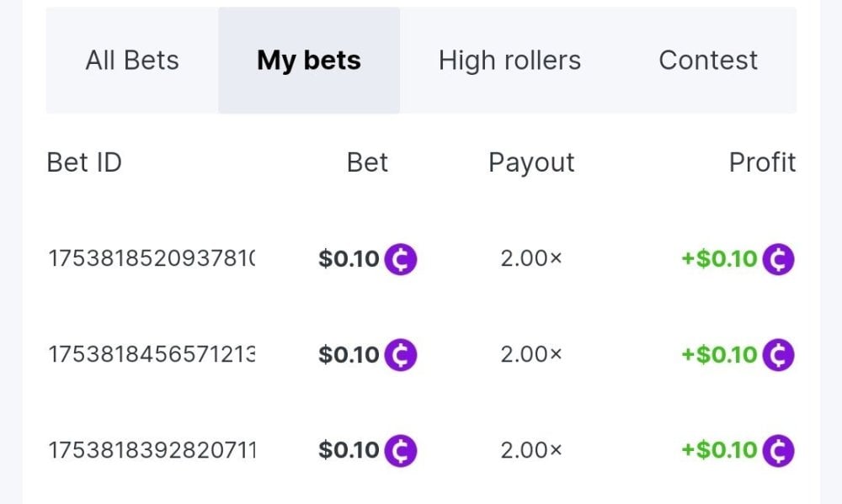Click the second row's +$0.10 profit
842x504 pixels.
tap(720, 355)
